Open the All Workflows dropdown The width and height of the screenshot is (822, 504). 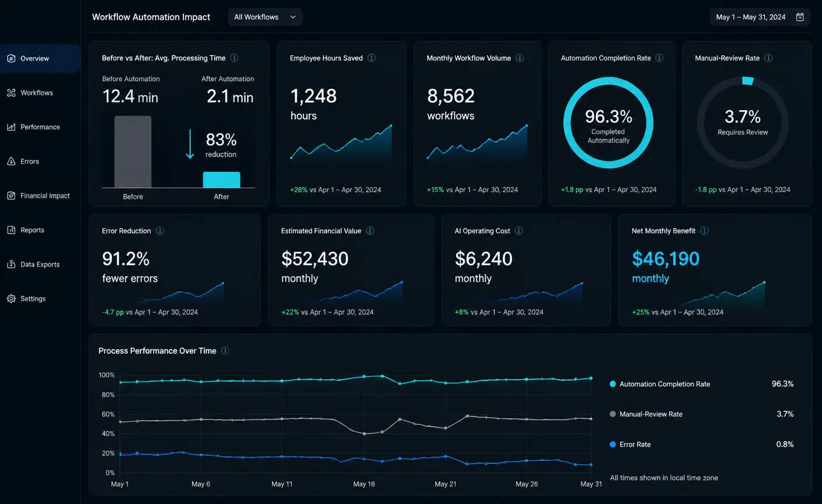pos(265,17)
